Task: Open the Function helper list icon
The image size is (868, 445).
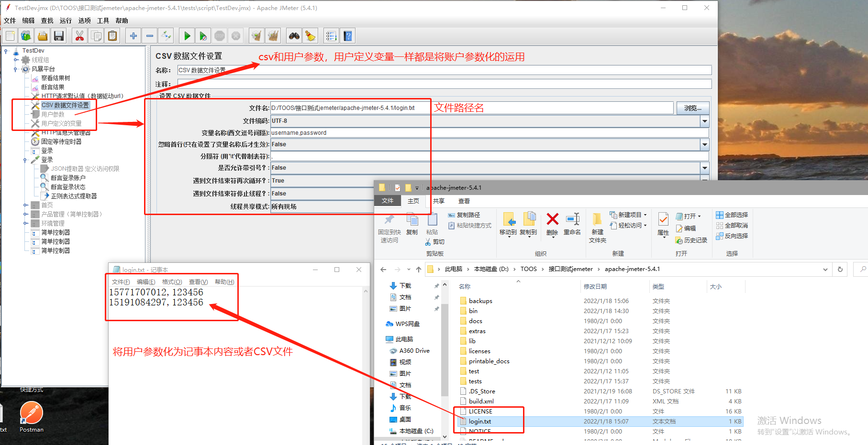Action: pos(331,36)
